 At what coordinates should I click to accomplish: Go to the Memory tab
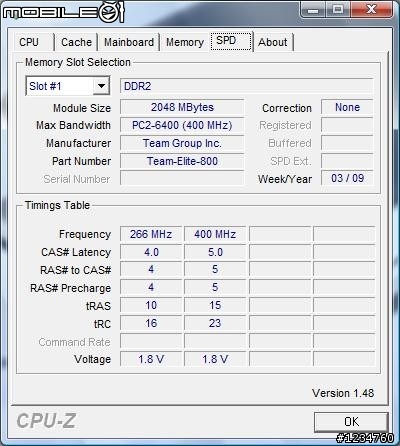click(185, 42)
